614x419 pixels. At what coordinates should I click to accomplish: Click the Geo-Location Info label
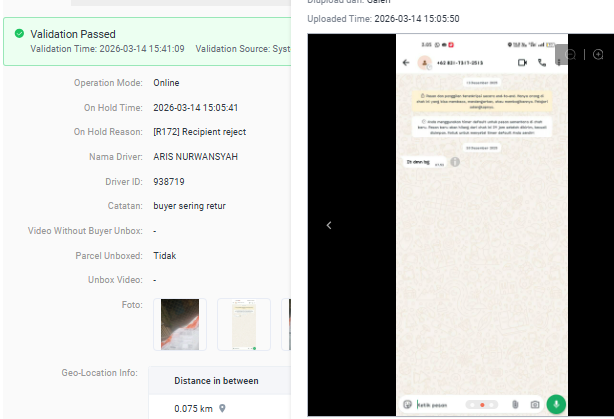99,373
